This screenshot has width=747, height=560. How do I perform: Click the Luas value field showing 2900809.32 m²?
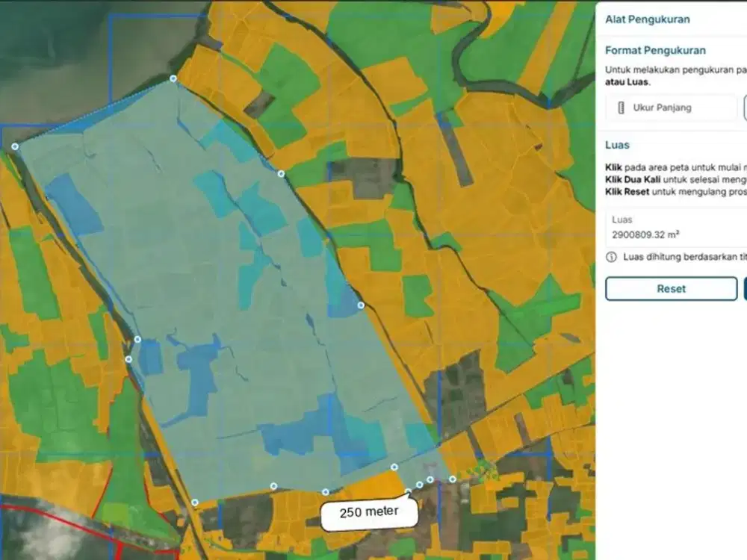(x=675, y=228)
